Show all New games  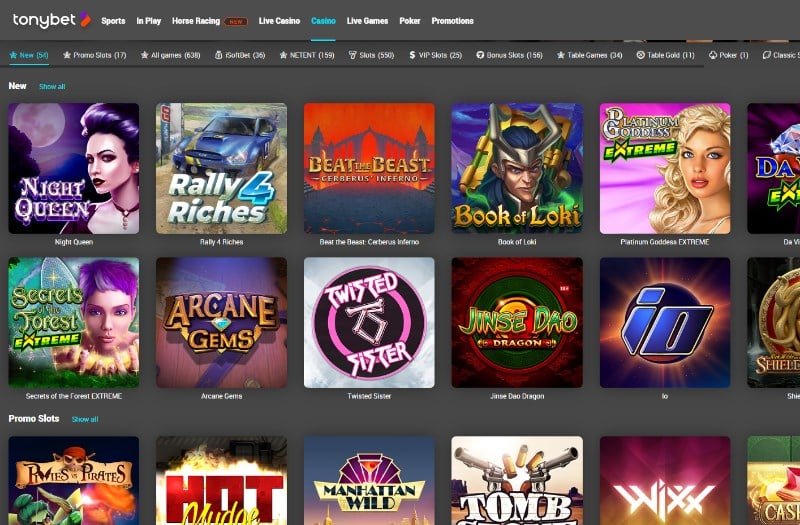pos(52,87)
